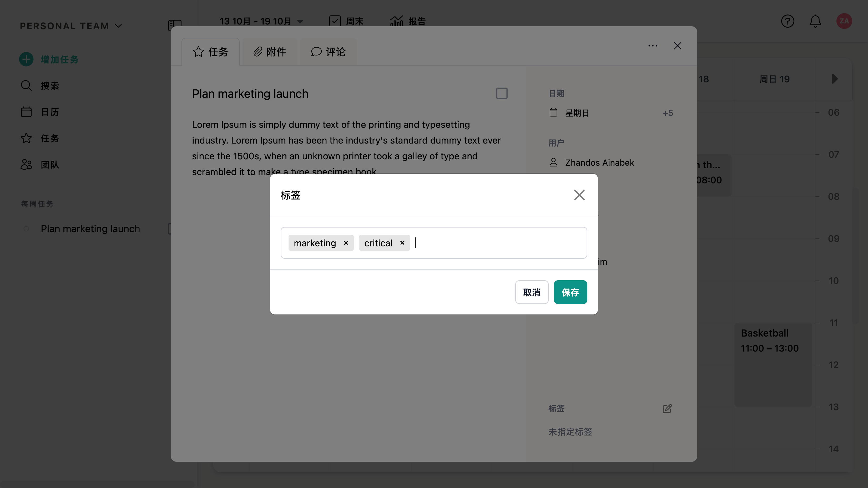This screenshot has width=868, height=488.
Task: Expand the Personal Team dropdown
Action: click(x=118, y=26)
